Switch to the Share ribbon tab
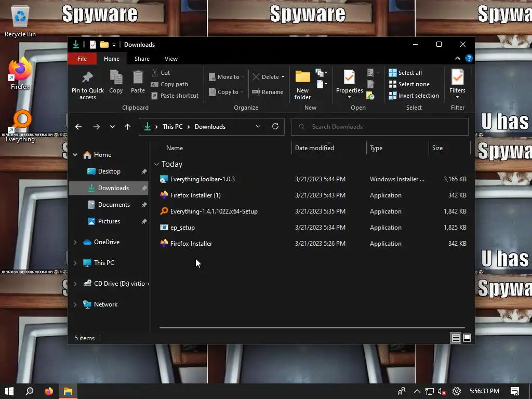 pyautogui.click(x=142, y=59)
